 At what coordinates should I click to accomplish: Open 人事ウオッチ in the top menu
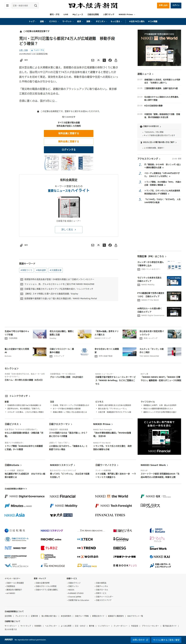[109, 15]
